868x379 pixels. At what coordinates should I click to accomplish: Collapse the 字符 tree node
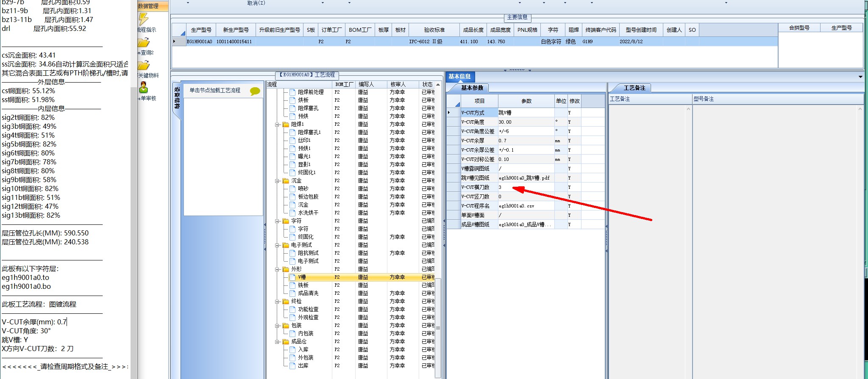point(278,221)
